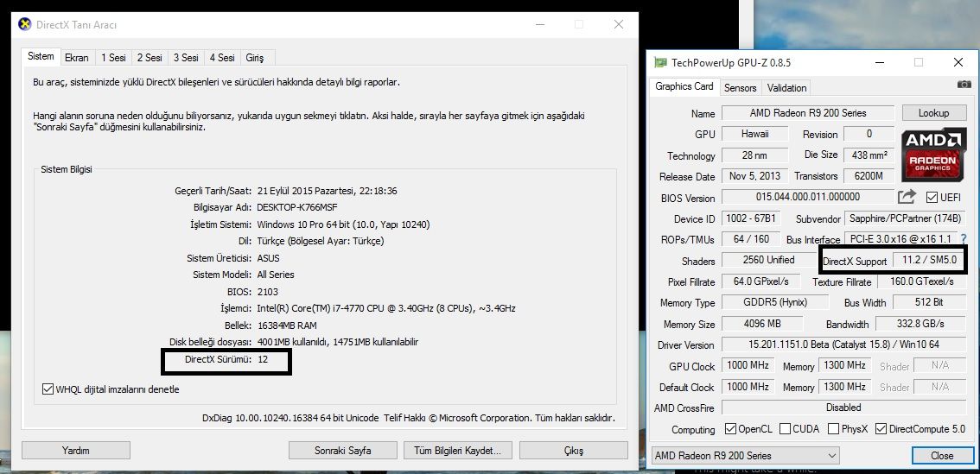Click the 512 Bit Bus Width field

point(929,302)
